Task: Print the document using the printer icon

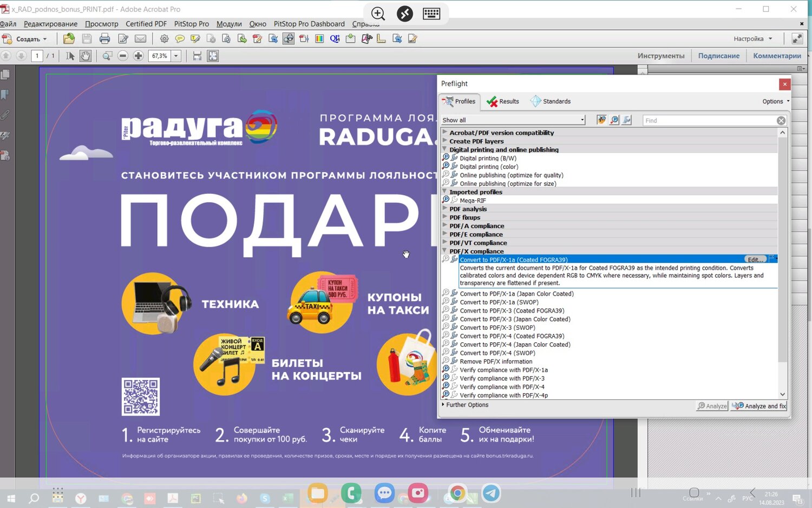Action: tap(105, 38)
